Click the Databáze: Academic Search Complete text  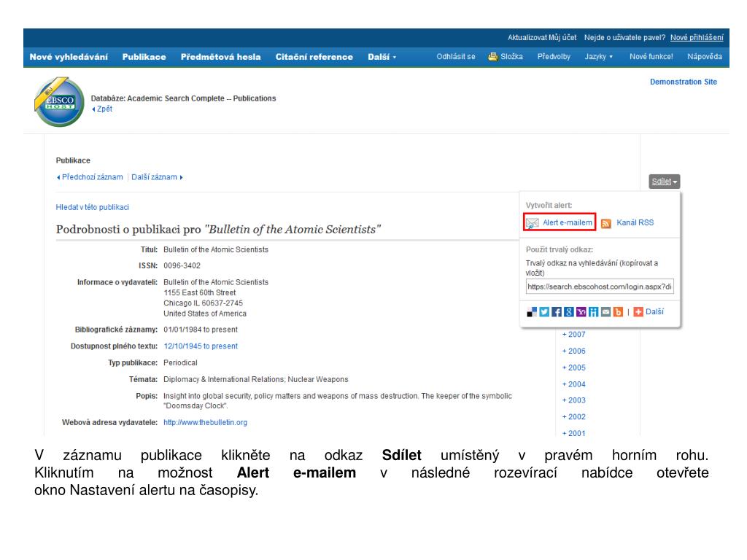183,98
